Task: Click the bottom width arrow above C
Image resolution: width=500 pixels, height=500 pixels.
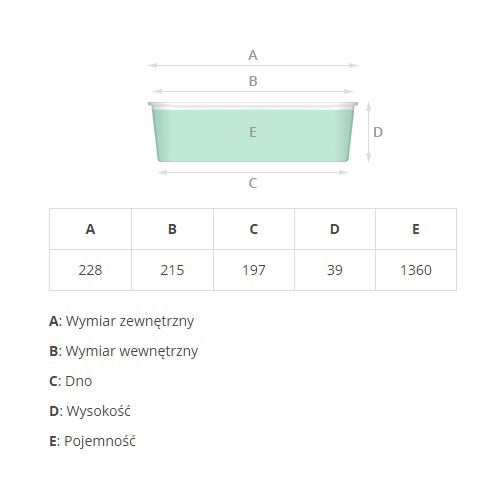Action: point(253,172)
